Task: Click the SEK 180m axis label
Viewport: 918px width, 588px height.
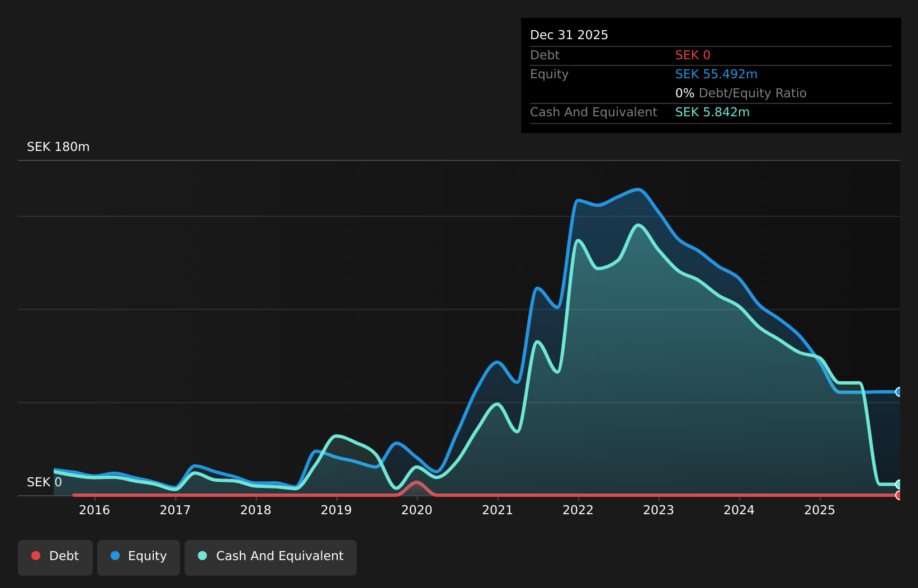Action: click(58, 147)
